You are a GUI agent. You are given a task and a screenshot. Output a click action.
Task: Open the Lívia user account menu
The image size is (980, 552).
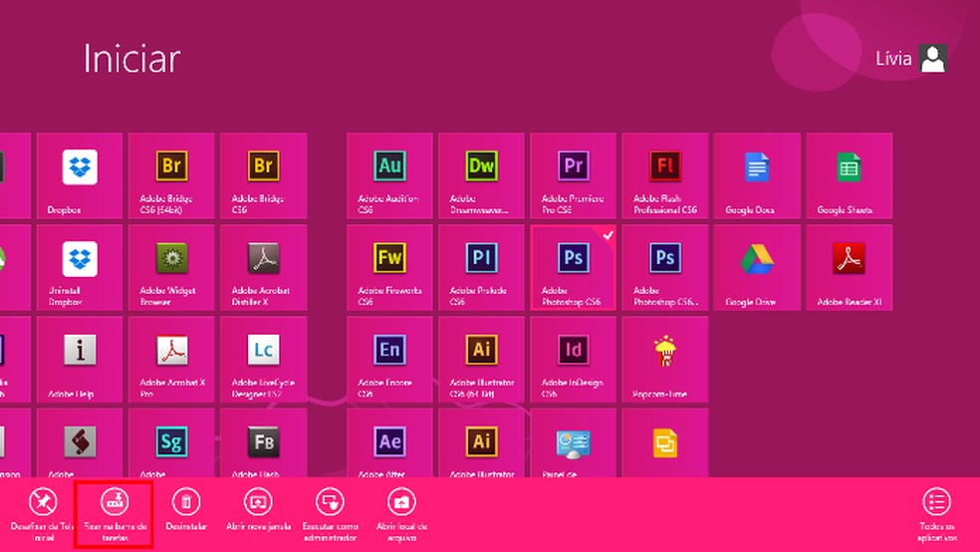pyautogui.click(x=909, y=59)
